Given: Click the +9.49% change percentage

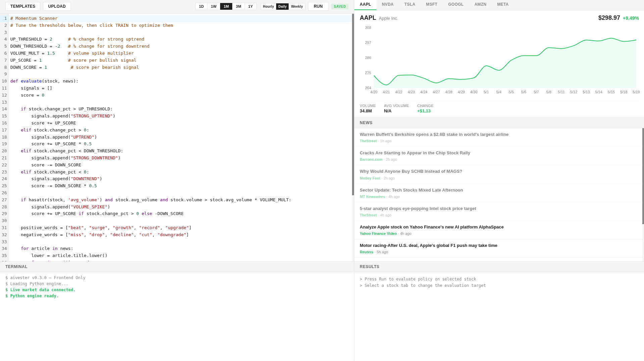Looking at the screenshot, I should point(631,18).
